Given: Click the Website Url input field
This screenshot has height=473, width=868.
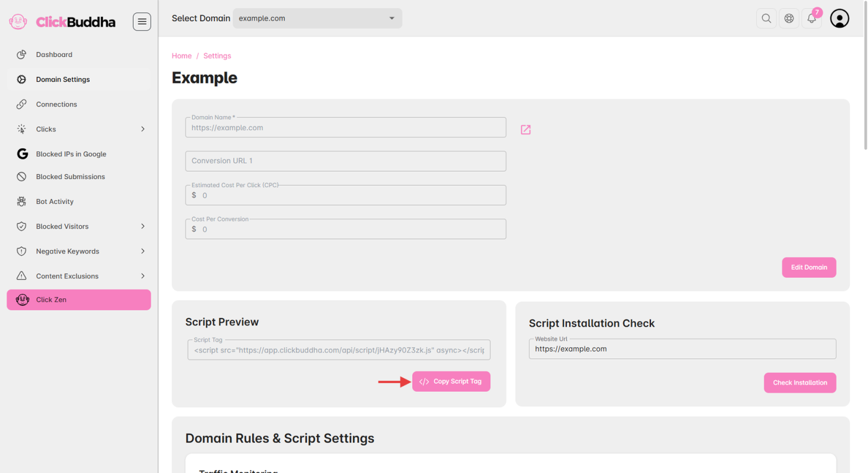Looking at the screenshot, I should 682,349.
